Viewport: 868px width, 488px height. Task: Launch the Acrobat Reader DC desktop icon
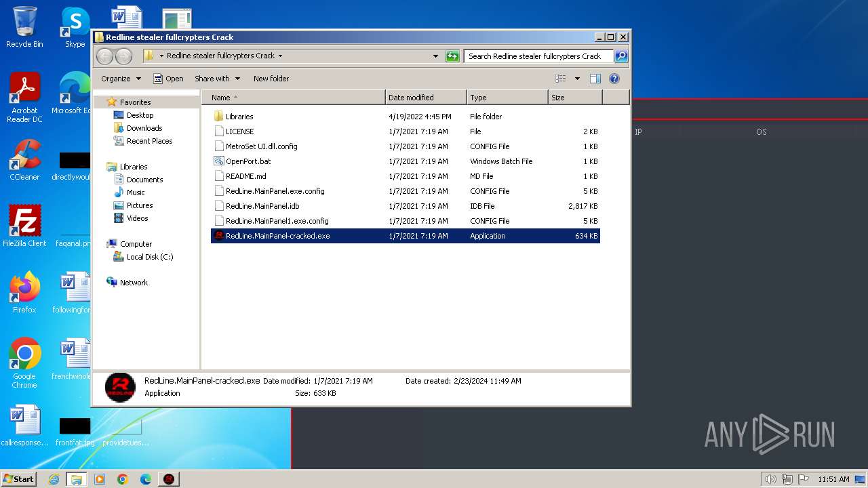click(24, 98)
